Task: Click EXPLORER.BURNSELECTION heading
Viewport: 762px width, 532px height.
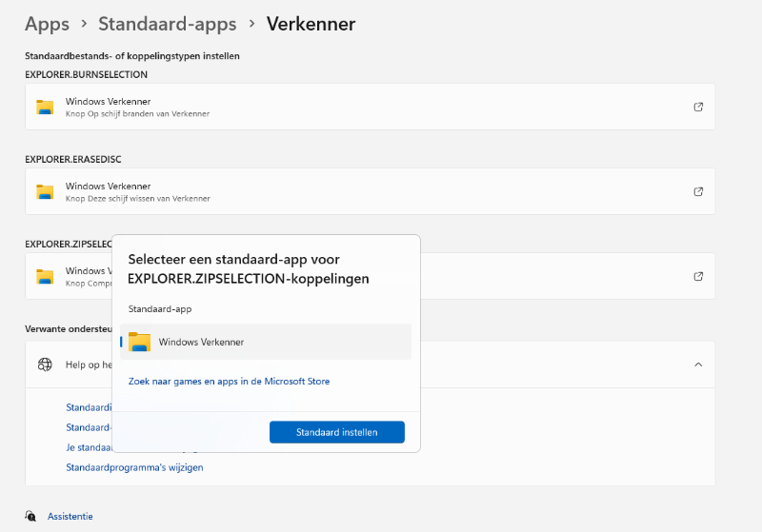Action: coord(86,75)
